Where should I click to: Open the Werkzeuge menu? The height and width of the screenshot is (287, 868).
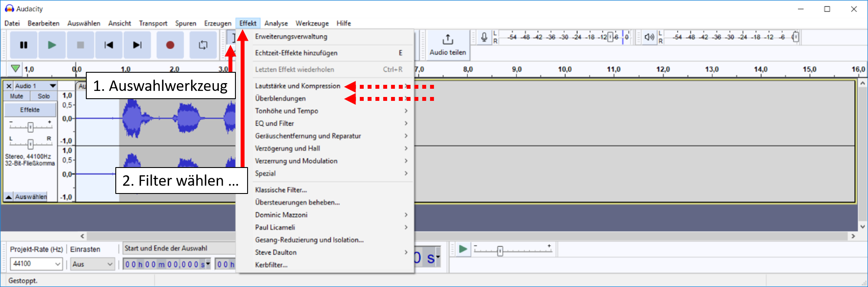(312, 23)
